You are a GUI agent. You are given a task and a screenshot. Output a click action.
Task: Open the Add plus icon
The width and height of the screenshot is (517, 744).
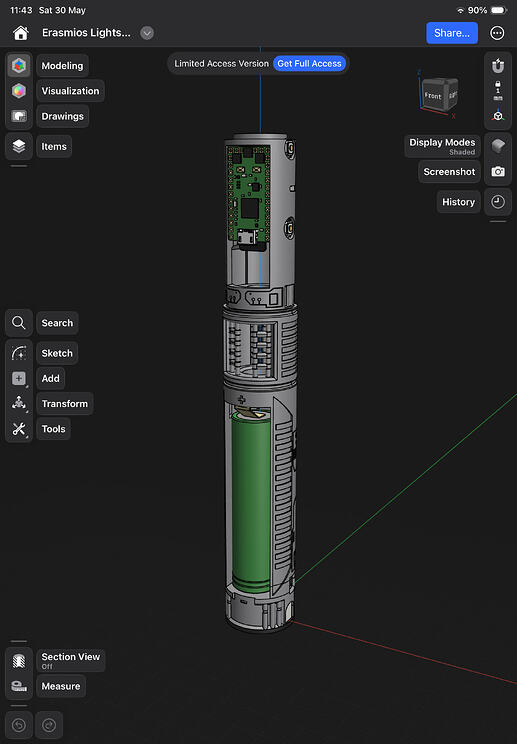(19, 378)
